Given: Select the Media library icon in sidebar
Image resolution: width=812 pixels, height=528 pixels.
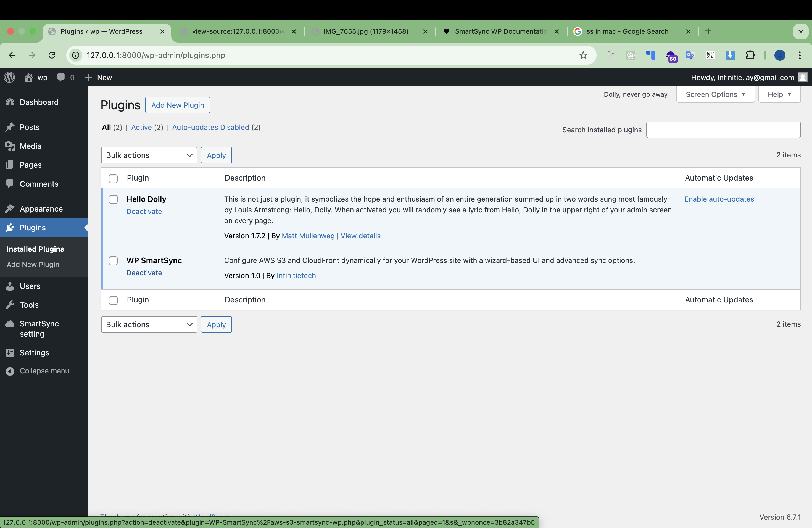Looking at the screenshot, I should (x=10, y=146).
